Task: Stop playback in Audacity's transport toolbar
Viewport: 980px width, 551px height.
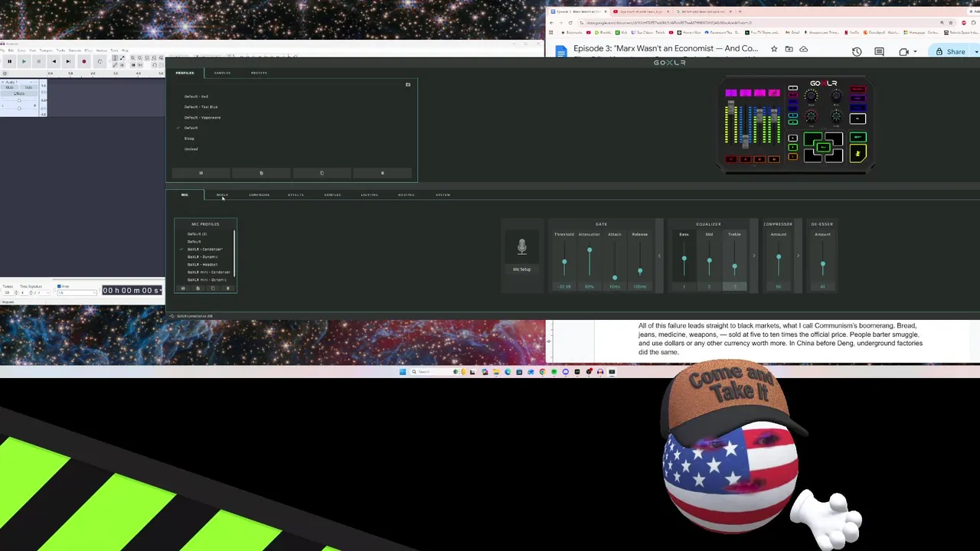Action: [39, 61]
